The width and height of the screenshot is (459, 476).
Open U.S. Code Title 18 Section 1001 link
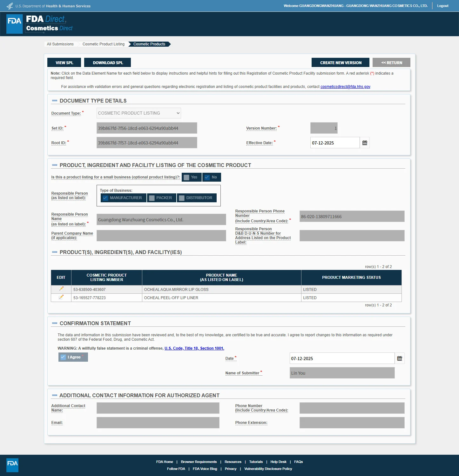(x=194, y=348)
